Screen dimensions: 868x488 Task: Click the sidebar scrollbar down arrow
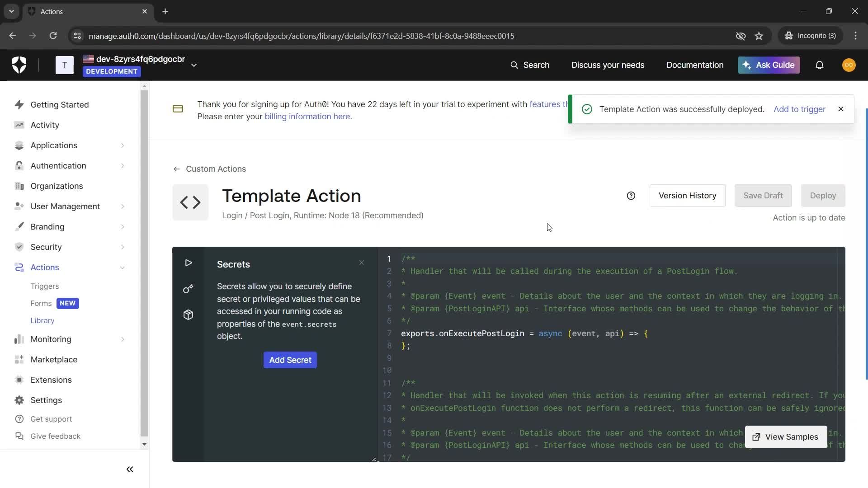[x=144, y=444]
